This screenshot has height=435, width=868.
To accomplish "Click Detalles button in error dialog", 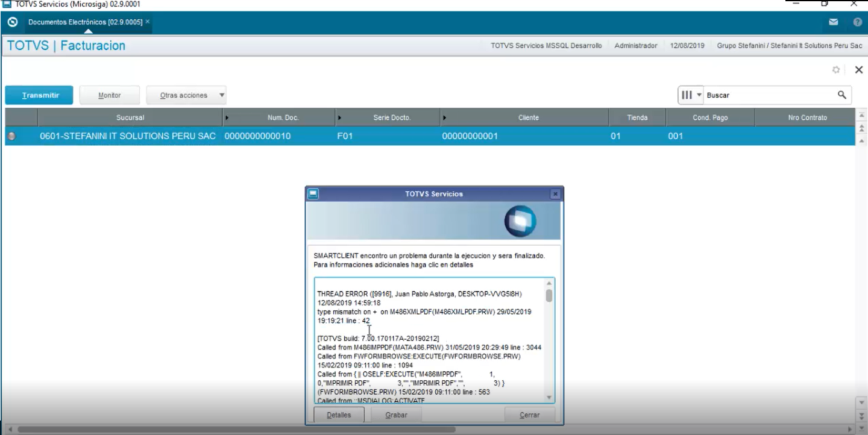I will 338,415.
